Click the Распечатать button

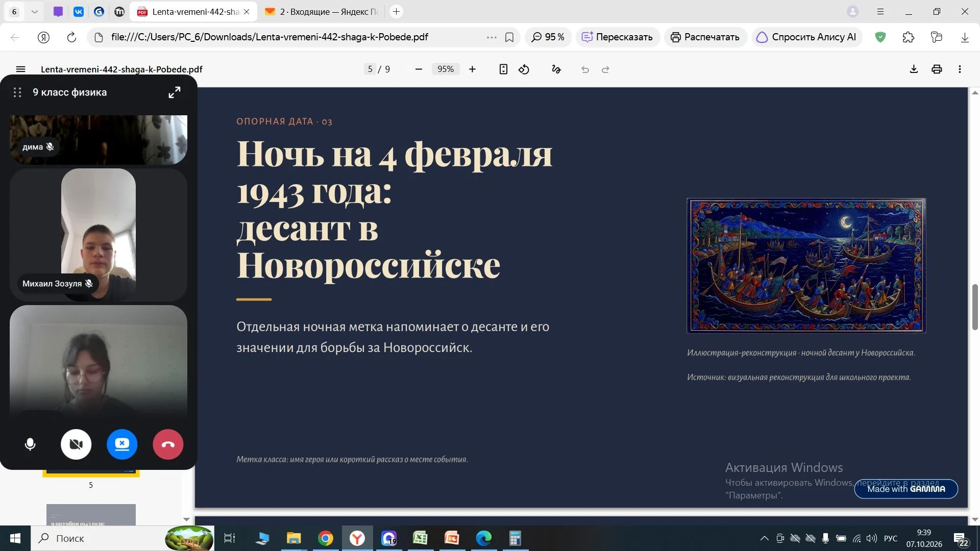tap(705, 37)
